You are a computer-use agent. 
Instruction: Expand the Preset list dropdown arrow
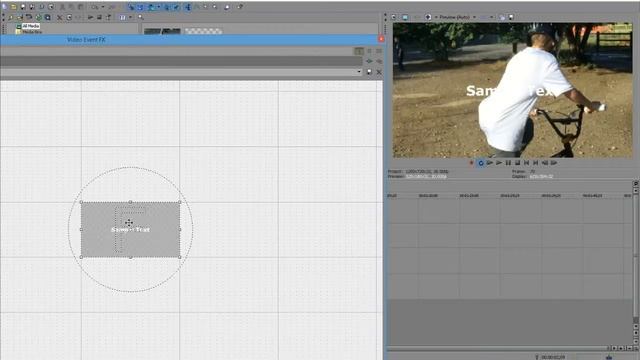click(359, 72)
